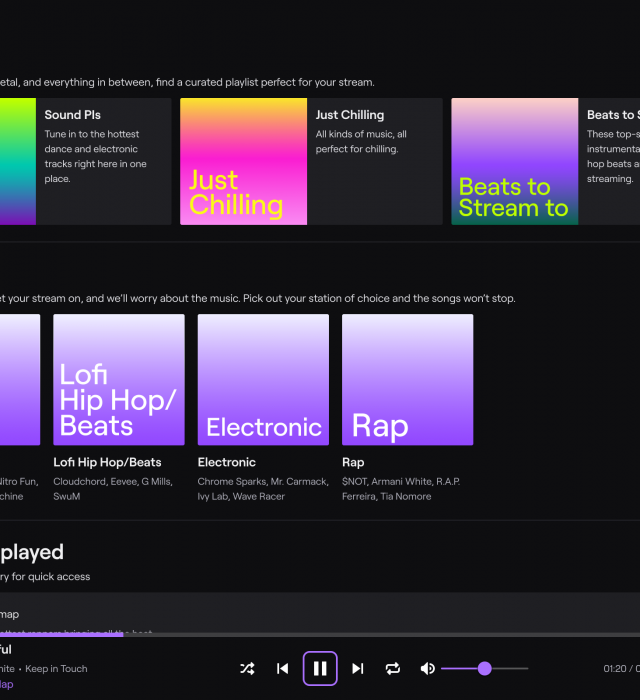Toggle repeat mode

393,668
